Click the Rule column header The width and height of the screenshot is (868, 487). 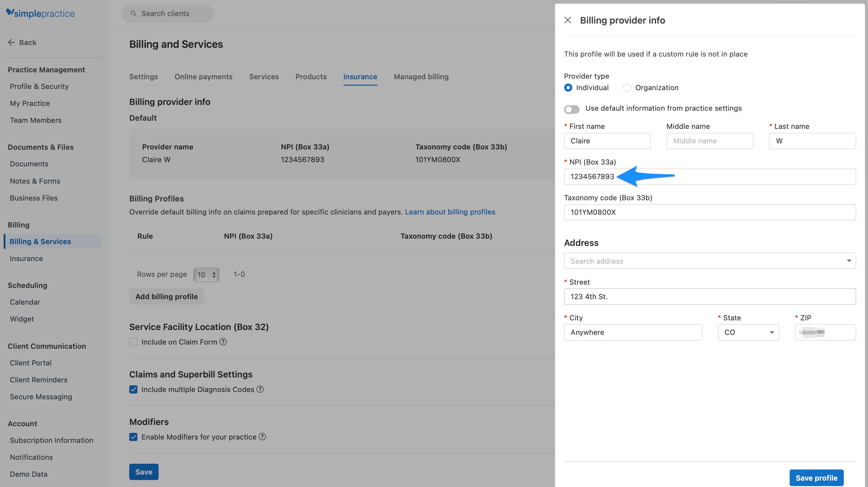pyautogui.click(x=145, y=236)
